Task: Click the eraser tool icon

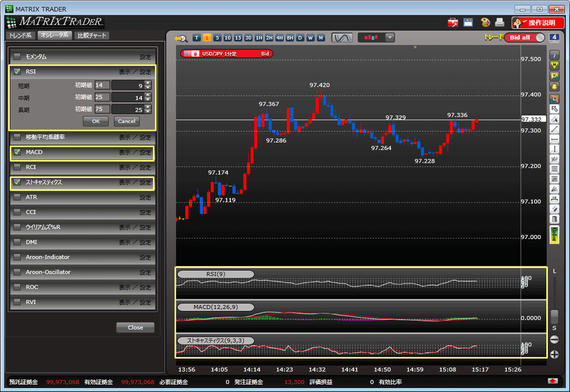Action: [555, 208]
